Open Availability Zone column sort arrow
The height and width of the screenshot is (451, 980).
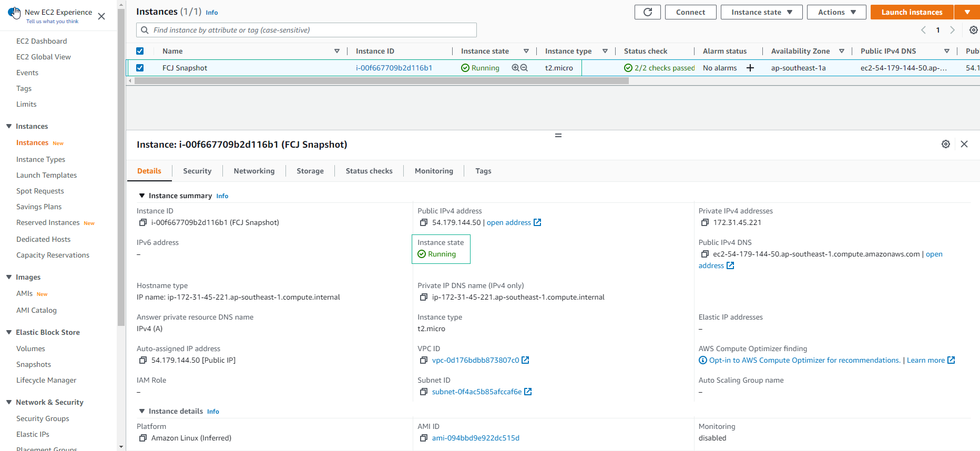click(x=842, y=51)
